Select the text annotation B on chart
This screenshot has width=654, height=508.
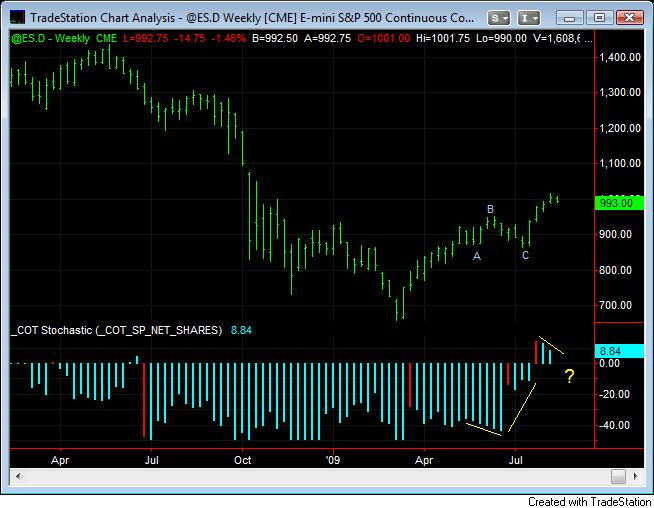pos(490,209)
